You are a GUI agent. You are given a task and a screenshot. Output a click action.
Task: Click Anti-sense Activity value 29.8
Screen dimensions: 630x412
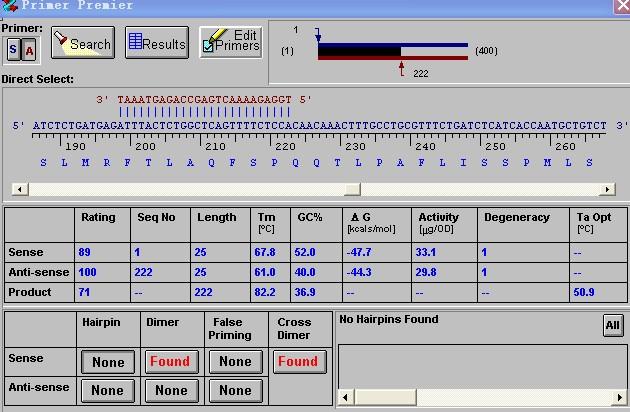pos(425,273)
